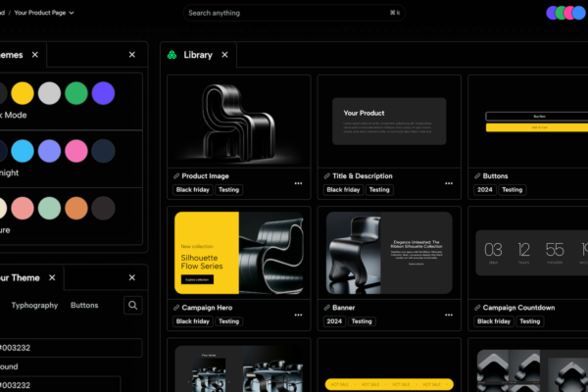The width and height of the screenshot is (588, 392).
Task: Open more options for Product Image
Action: (298, 183)
